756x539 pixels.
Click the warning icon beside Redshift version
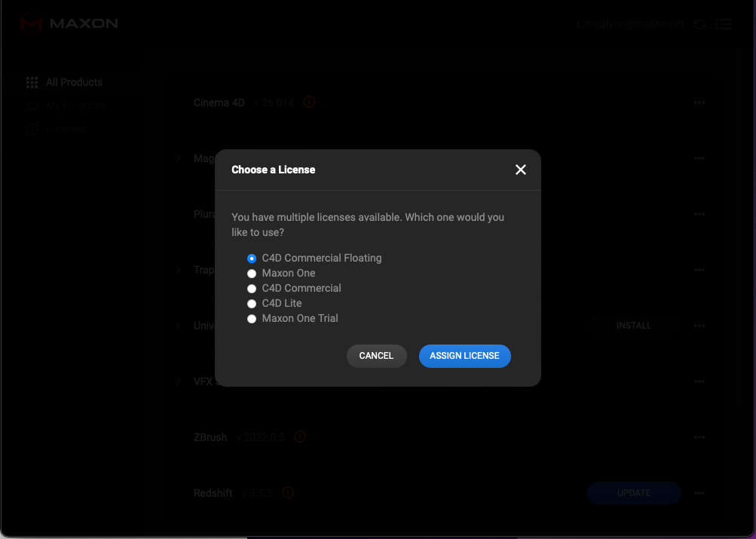[x=287, y=492]
